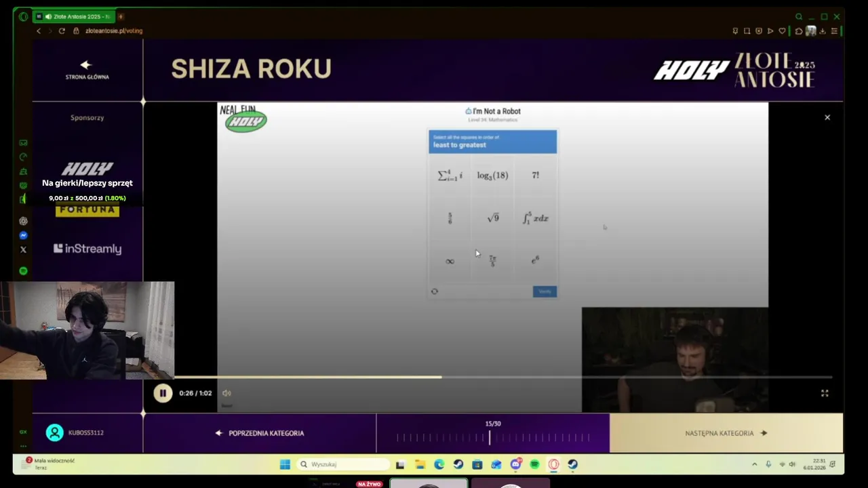
Task: Switch to the Złote Antosie 2025 tab
Action: [73, 16]
